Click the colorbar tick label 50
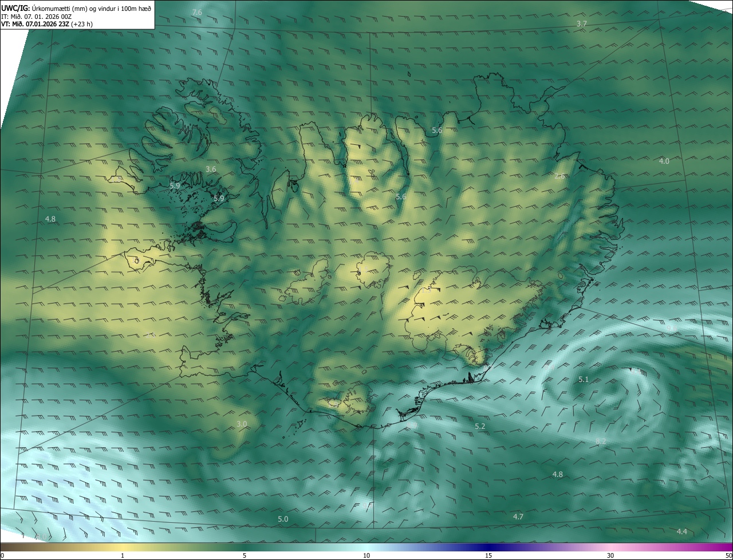Viewport: 733px width, 560px height. (x=728, y=555)
